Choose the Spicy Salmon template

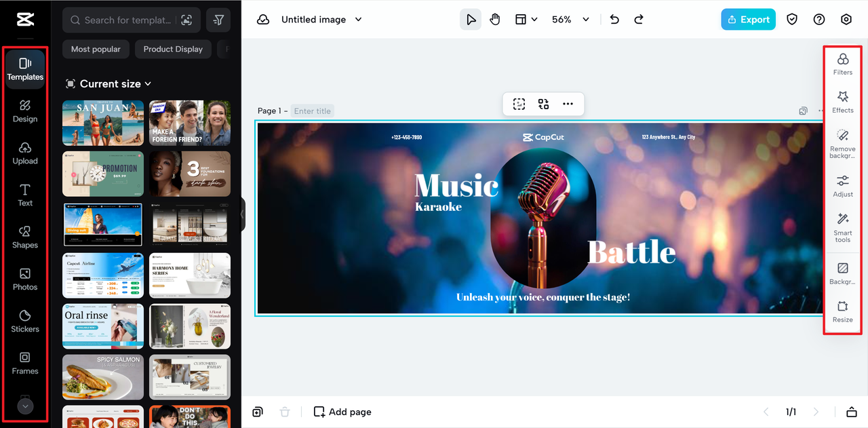coord(103,377)
